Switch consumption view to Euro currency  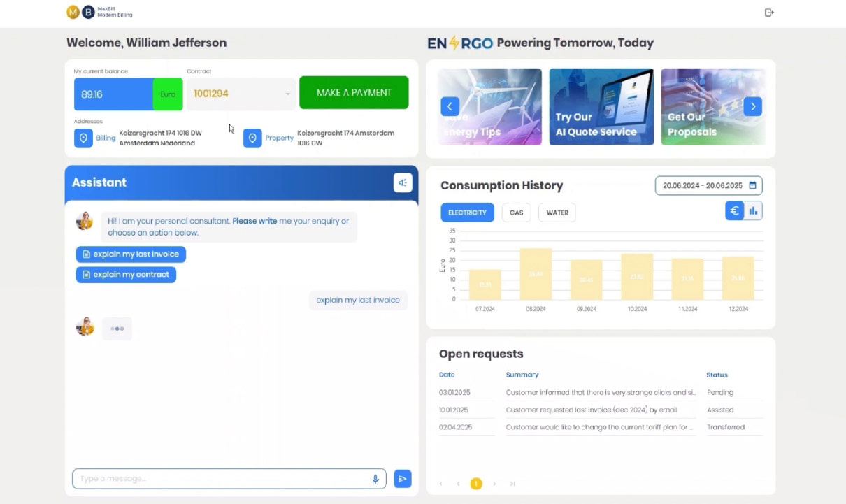click(x=734, y=210)
